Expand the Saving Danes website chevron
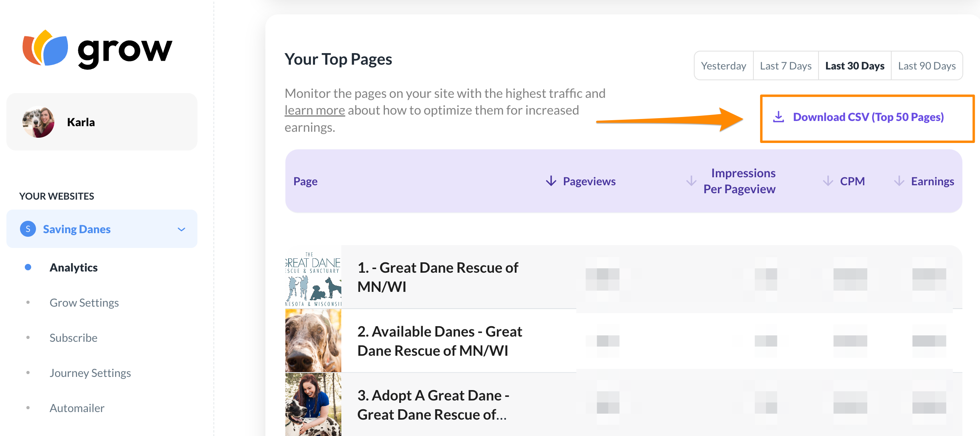 pos(181,229)
